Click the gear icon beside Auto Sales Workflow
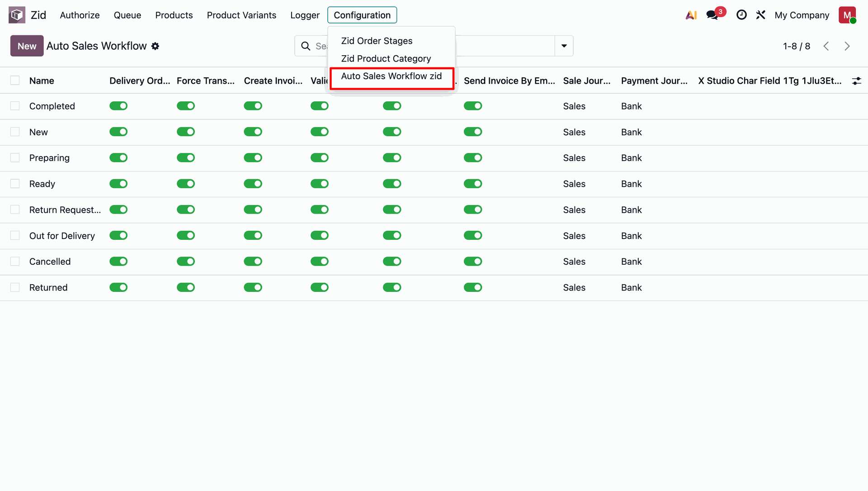This screenshot has height=491, width=868. point(155,46)
